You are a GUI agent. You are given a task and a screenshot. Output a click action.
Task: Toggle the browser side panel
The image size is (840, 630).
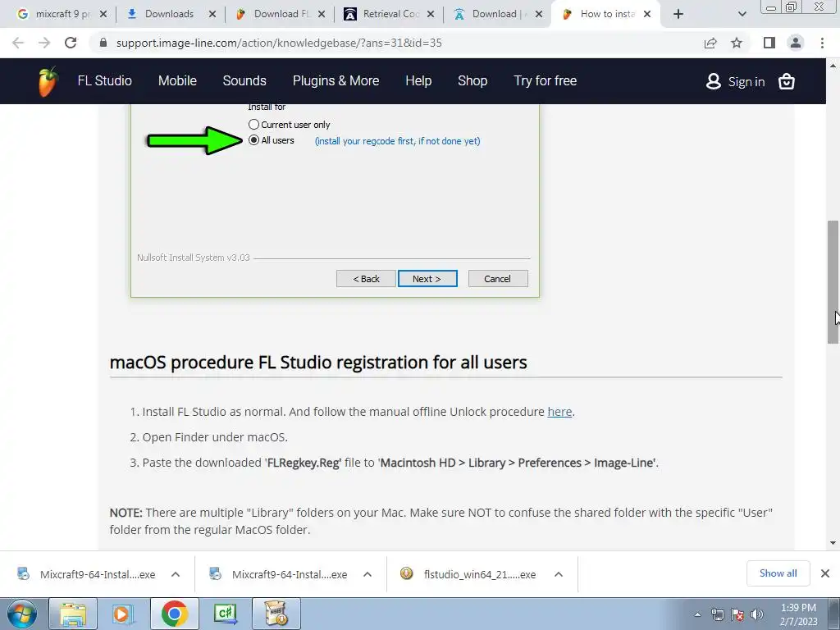click(769, 43)
